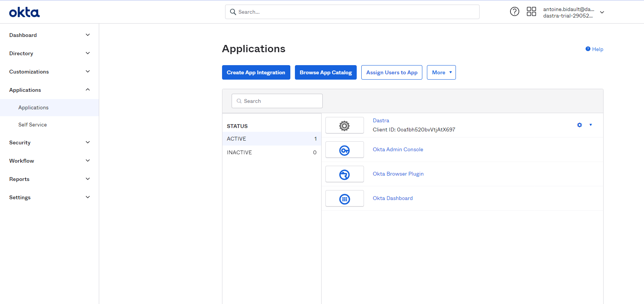The image size is (644, 304).
Task: Open Applications sub-item in sidebar
Action: pos(49,107)
